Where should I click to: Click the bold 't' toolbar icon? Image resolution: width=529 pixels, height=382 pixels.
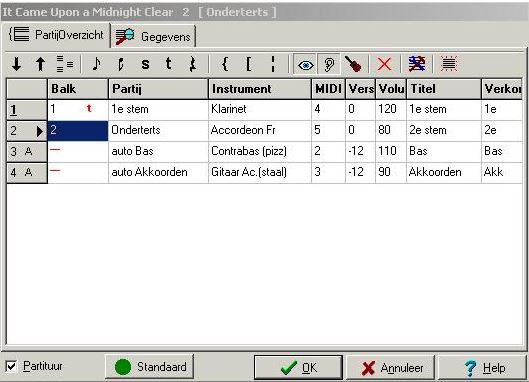[168, 63]
